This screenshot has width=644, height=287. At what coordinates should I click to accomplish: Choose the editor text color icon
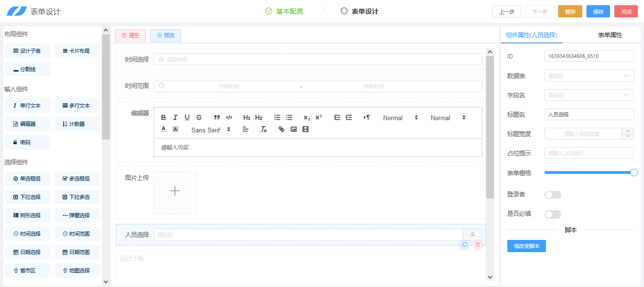164,129
